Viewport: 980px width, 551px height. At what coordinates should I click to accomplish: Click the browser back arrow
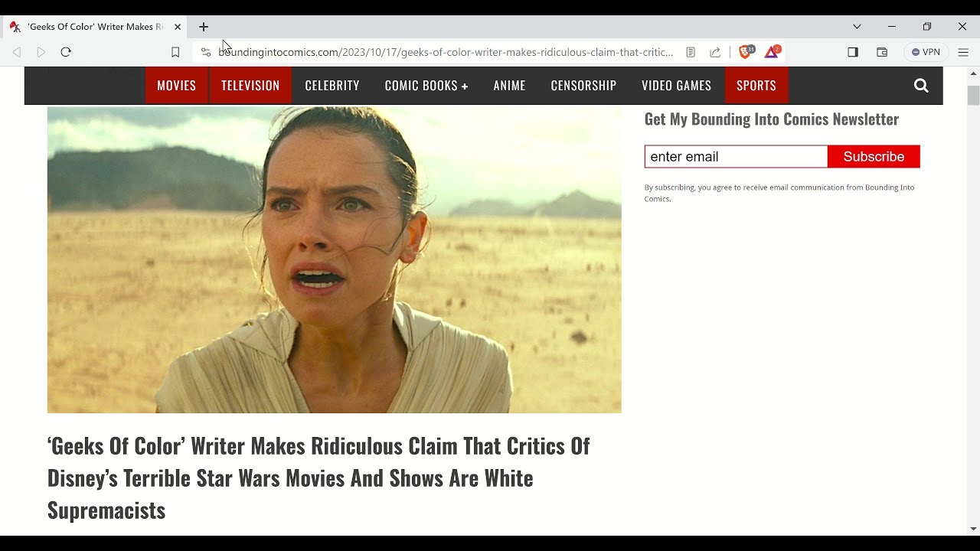pyautogui.click(x=17, y=52)
